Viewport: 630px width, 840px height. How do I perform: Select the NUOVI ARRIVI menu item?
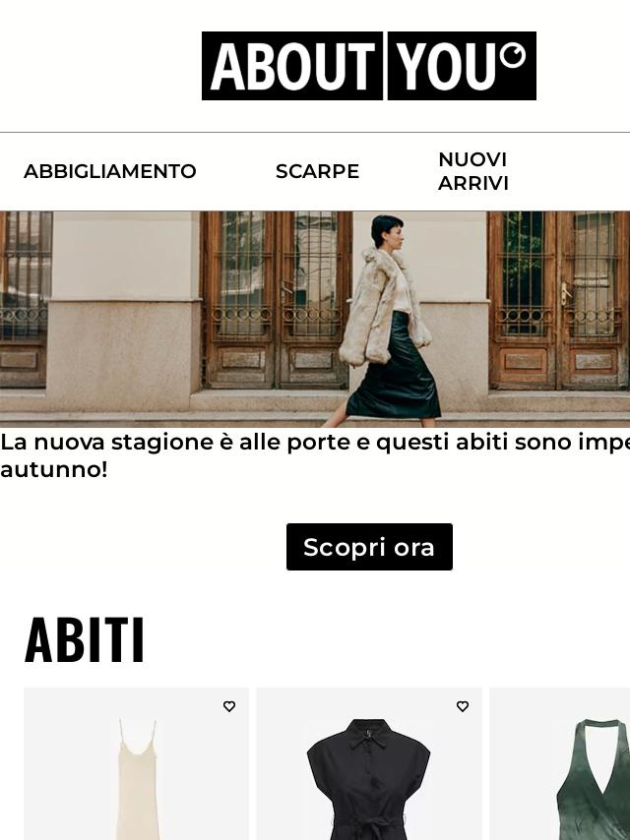[472, 171]
